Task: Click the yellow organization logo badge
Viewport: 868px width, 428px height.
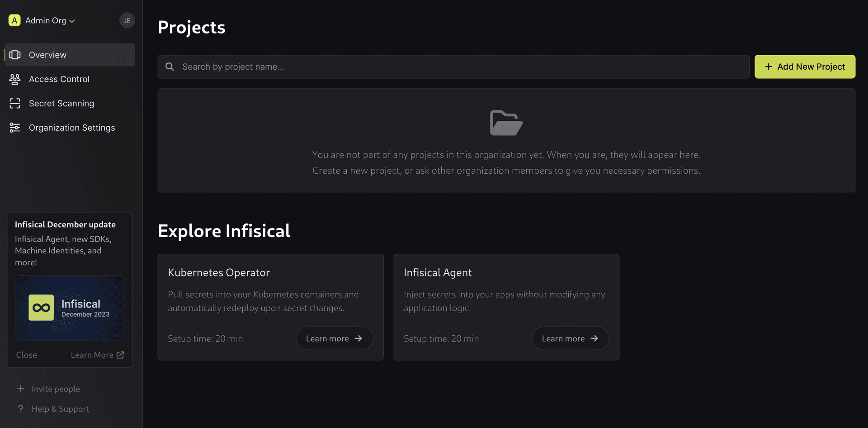Action: 14,20
